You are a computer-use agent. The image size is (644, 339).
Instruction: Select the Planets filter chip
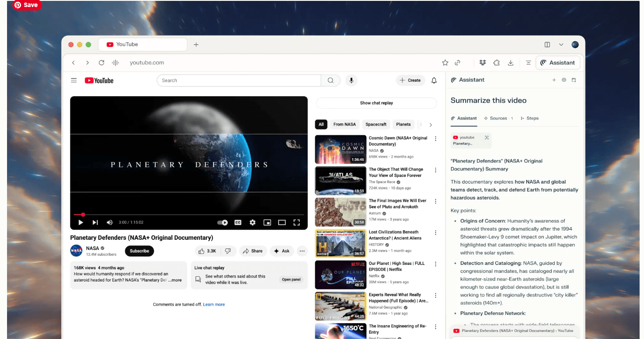[x=403, y=124]
